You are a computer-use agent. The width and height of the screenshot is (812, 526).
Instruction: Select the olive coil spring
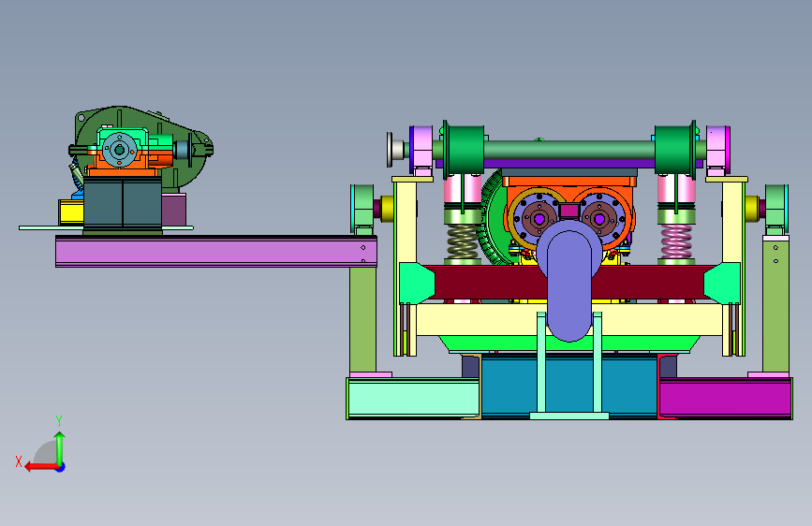pos(463,241)
